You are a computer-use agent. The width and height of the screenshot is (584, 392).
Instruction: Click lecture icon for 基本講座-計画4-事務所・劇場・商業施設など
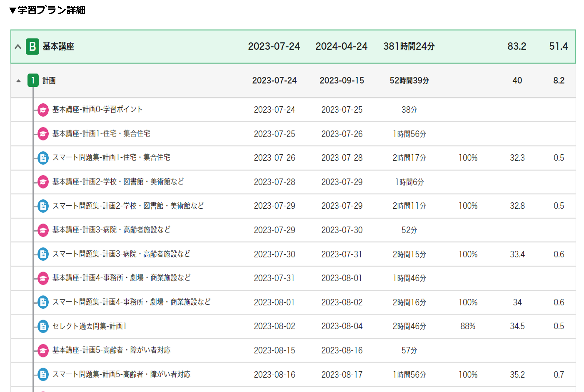tap(43, 278)
